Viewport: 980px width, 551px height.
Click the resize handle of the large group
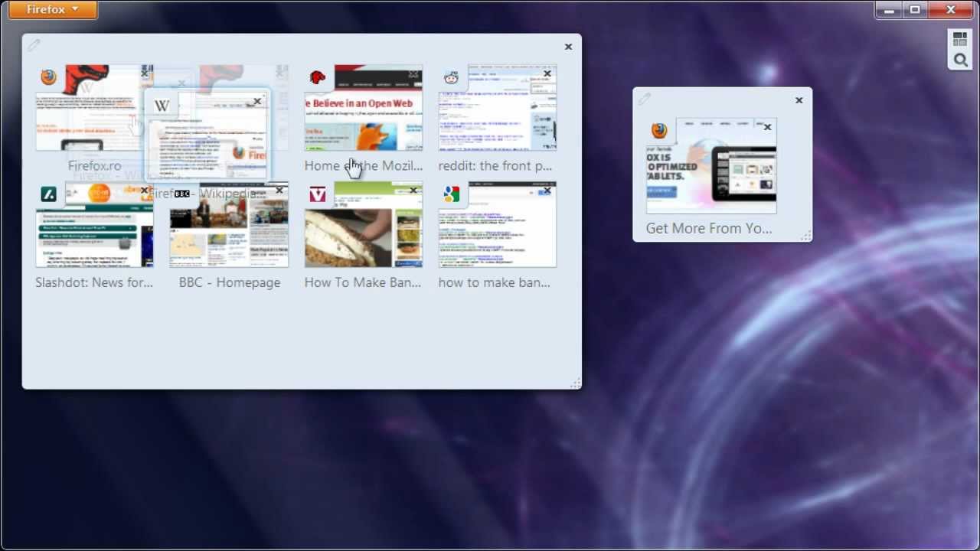coord(575,383)
